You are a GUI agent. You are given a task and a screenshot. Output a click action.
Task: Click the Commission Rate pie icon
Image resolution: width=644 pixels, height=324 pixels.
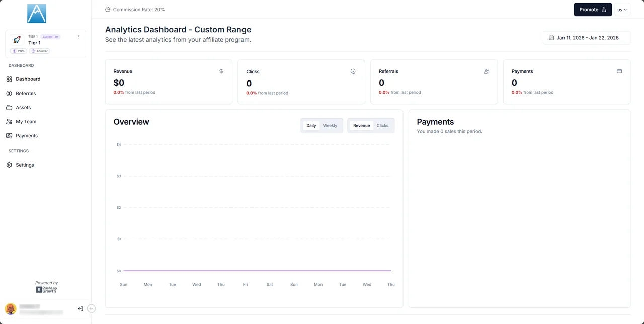108,10
